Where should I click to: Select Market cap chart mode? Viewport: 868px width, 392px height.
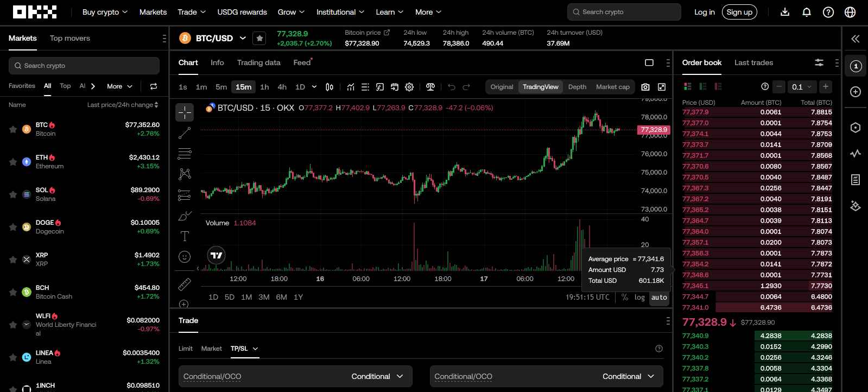613,87
